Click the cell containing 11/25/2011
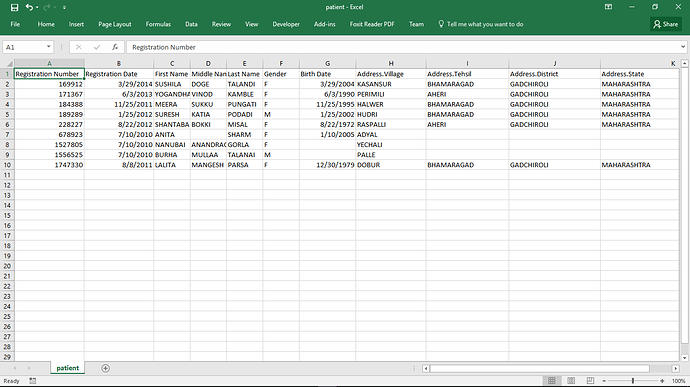Viewport: 690px width, 387px height. 119,104
